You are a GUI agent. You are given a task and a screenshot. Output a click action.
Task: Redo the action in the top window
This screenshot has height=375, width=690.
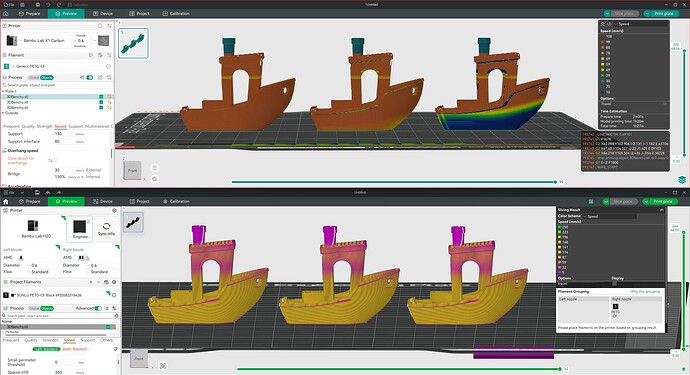click(58, 5)
